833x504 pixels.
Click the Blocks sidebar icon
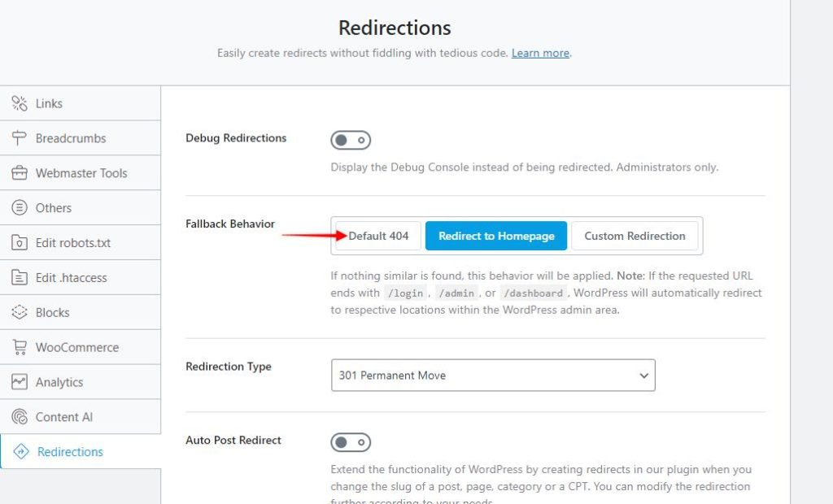20,313
